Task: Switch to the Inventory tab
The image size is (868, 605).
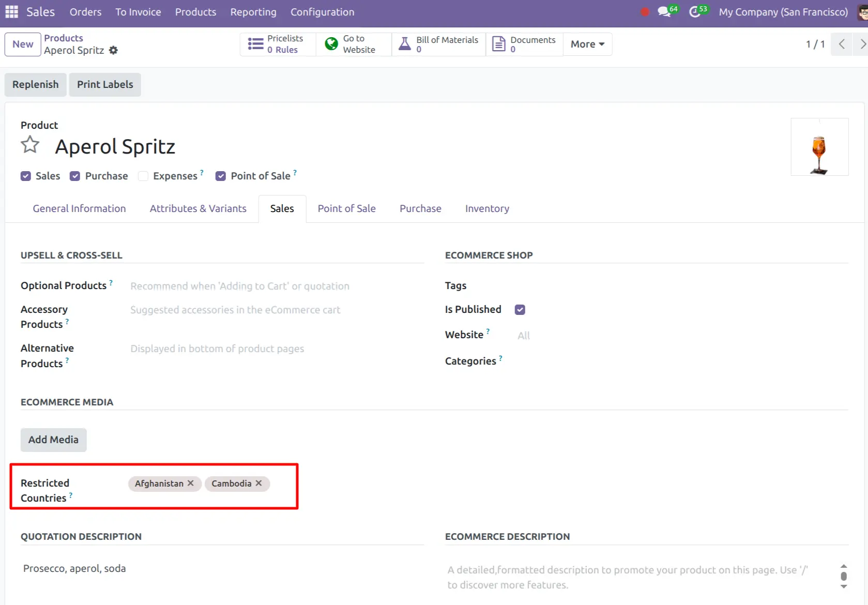Action: point(487,208)
